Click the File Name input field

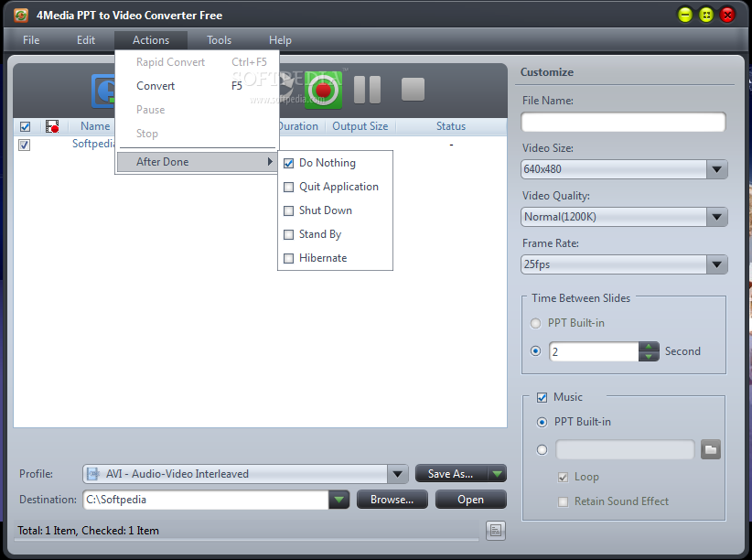tap(623, 122)
